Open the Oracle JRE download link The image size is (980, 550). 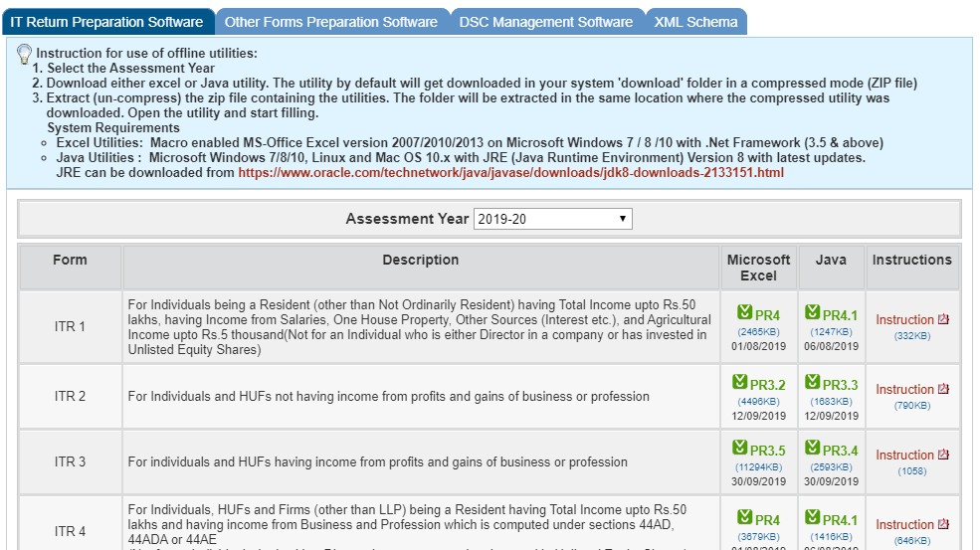pos(510,172)
